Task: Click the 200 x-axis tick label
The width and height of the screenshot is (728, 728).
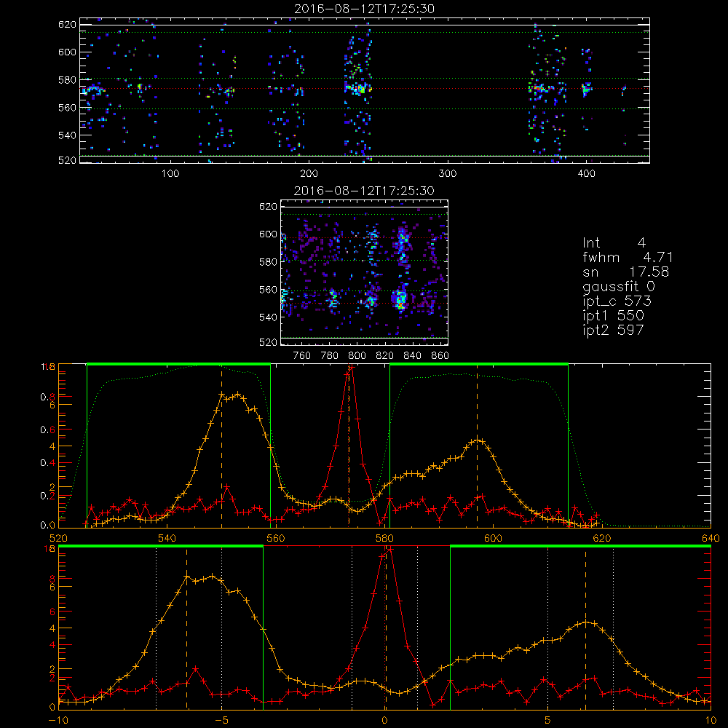Action: pyautogui.click(x=309, y=174)
